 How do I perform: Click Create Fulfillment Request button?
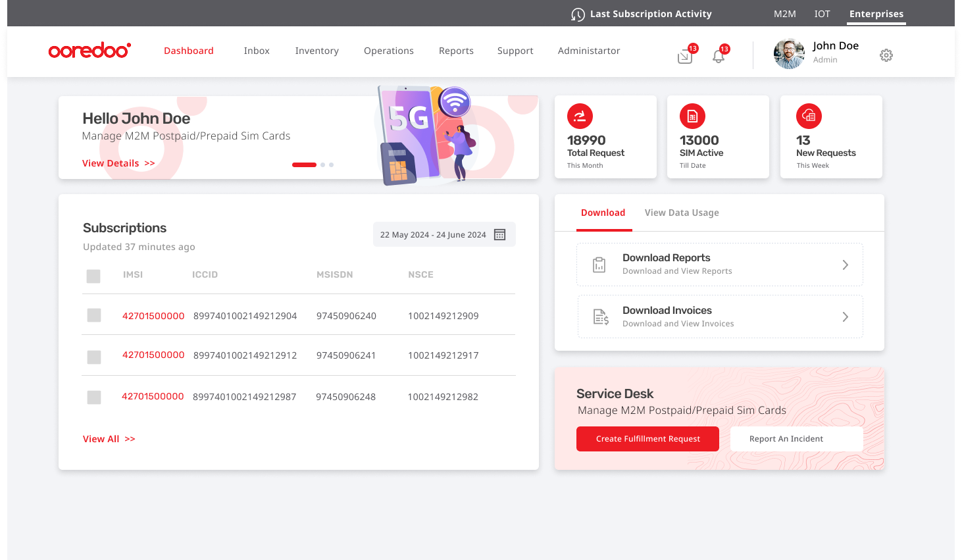pyautogui.click(x=648, y=439)
